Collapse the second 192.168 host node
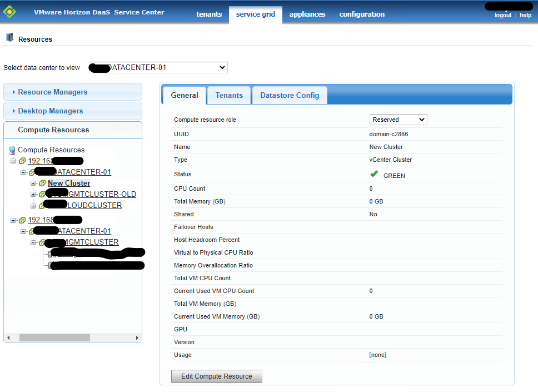The height and width of the screenshot is (392, 538). click(13, 220)
